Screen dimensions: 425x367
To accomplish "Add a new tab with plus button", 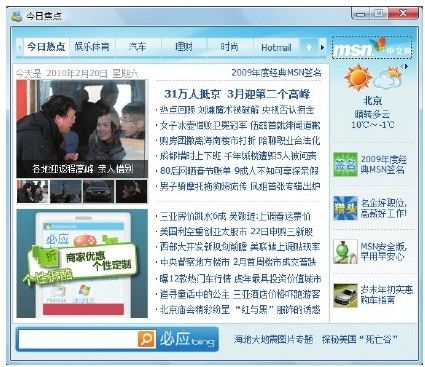I will click(309, 47).
